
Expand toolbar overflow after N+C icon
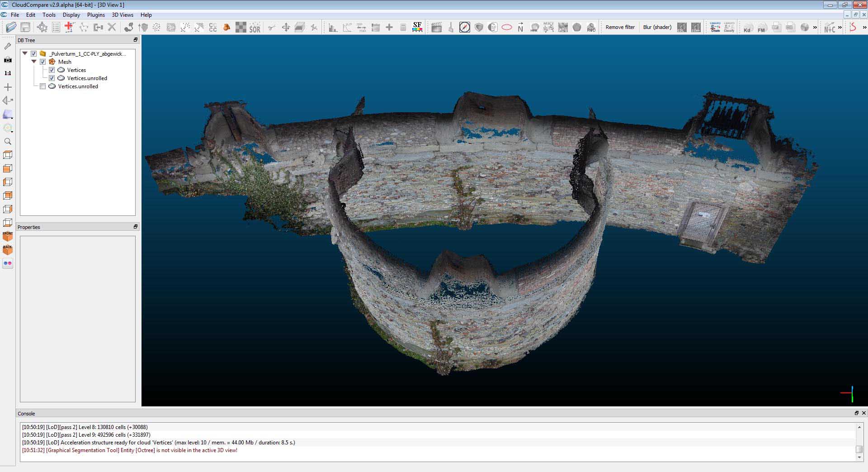[840, 28]
